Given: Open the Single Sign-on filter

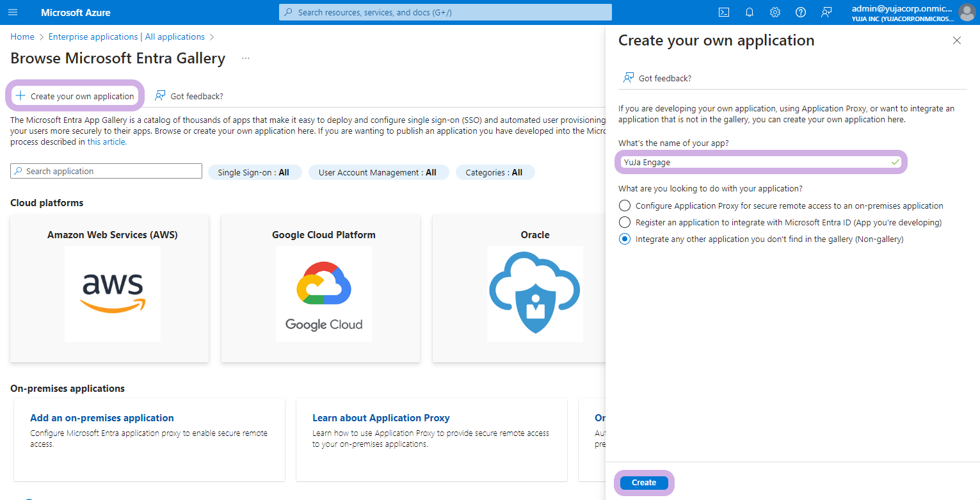Looking at the screenshot, I should click(254, 172).
